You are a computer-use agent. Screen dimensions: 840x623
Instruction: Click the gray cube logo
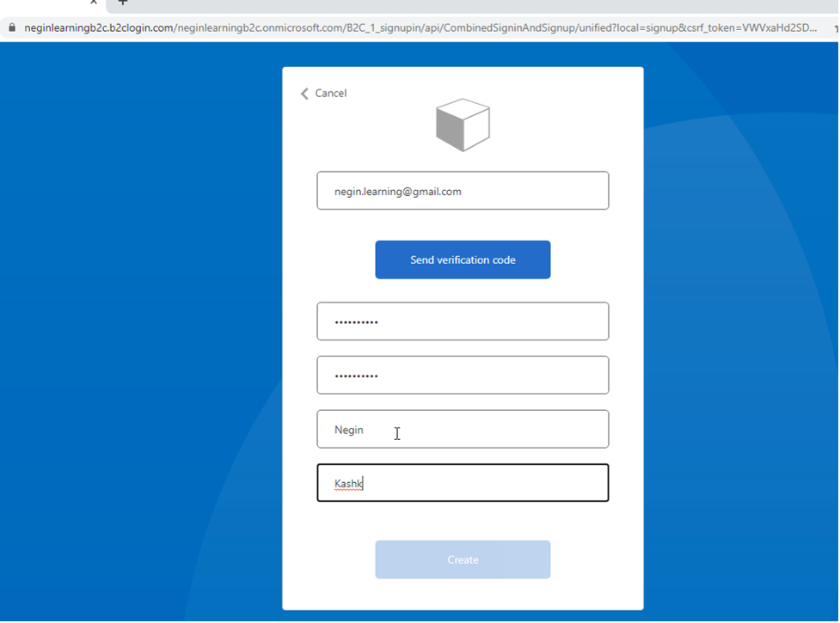click(463, 125)
